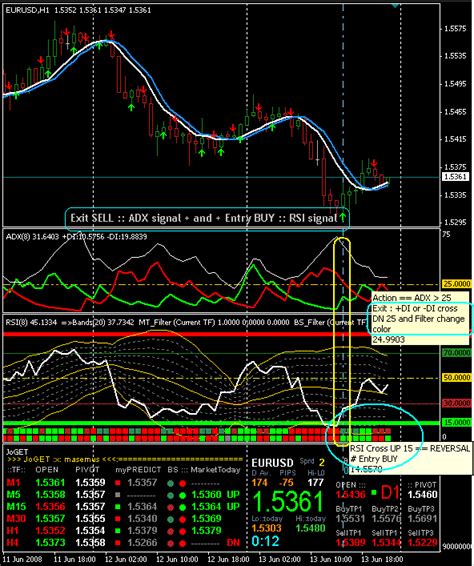
Task: Click the spread value 2
Action: pos(322,462)
